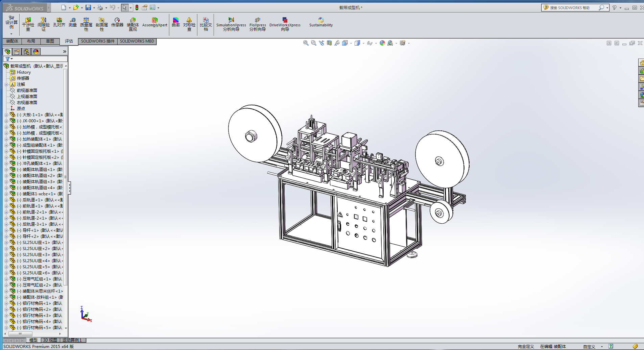Image resolution: width=644 pixels, height=350 pixels.
Task: Open the 曲率 curvature display tool
Action: tap(176, 22)
